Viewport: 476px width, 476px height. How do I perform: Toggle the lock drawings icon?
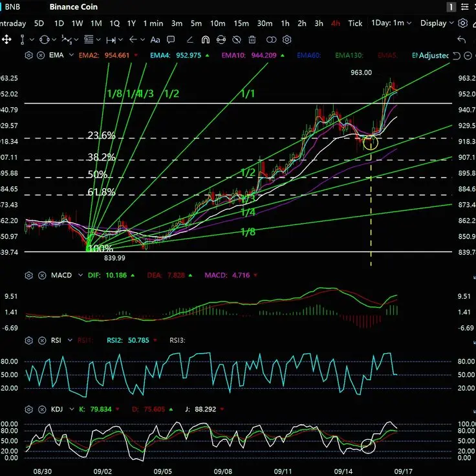pos(221,39)
